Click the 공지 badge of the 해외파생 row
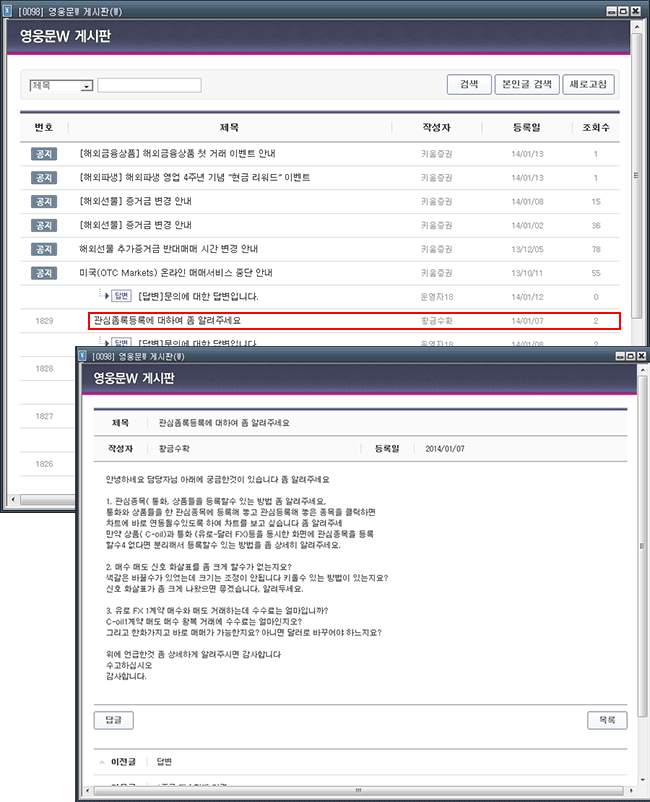650x802 pixels. pos(44,178)
